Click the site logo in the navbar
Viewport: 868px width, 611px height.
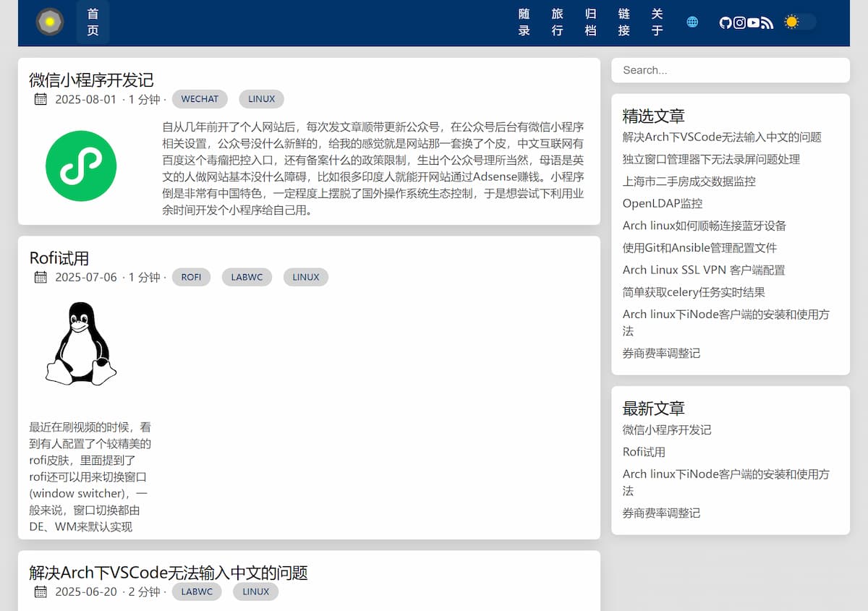[x=50, y=22]
